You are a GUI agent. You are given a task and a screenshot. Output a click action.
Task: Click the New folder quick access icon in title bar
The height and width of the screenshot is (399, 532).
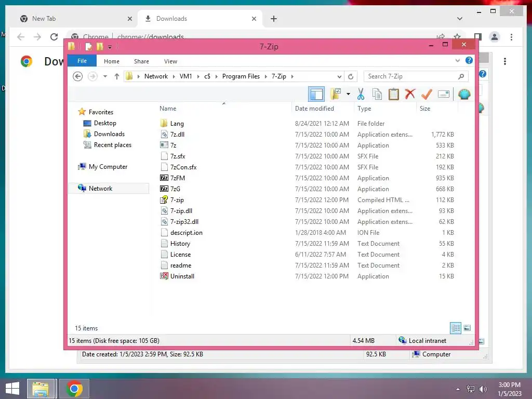pos(100,46)
